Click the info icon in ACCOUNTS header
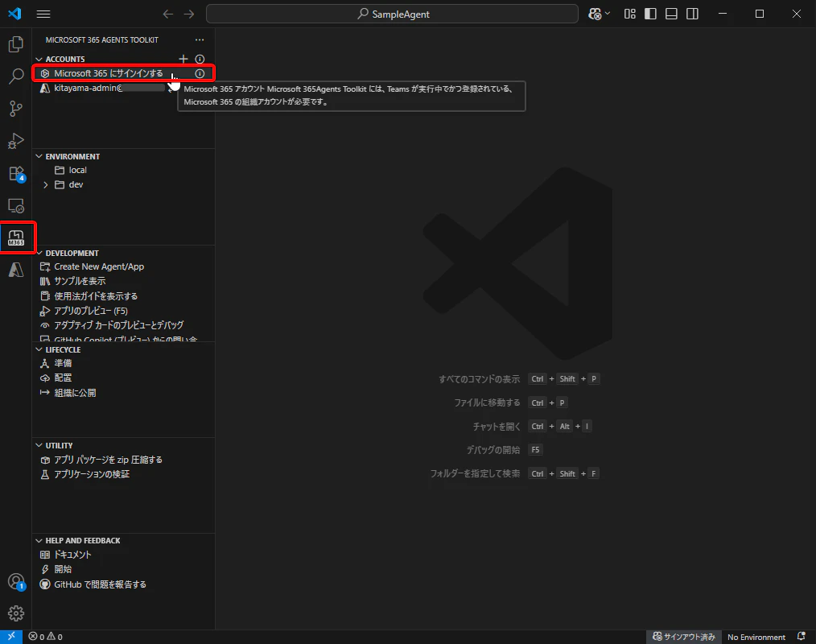Viewport: 816px width, 644px height. (x=200, y=59)
